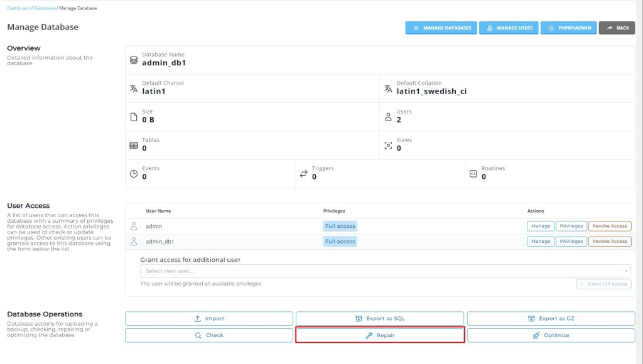
Task: Expand user list via dropdown chevron
Action: (626, 271)
